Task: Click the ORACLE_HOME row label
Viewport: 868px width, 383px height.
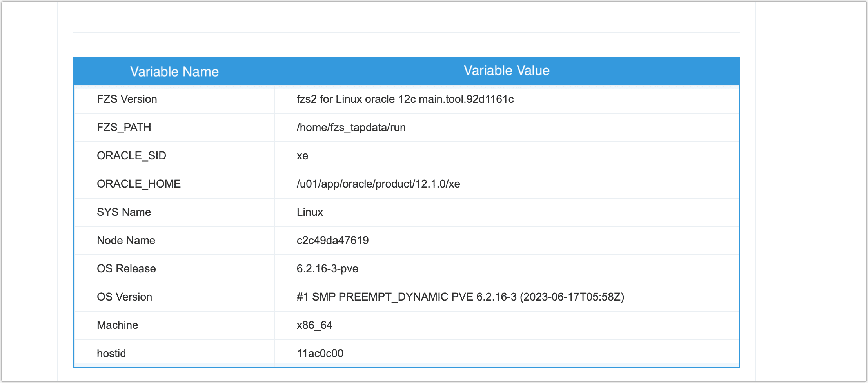Action: (x=139, y=184)
